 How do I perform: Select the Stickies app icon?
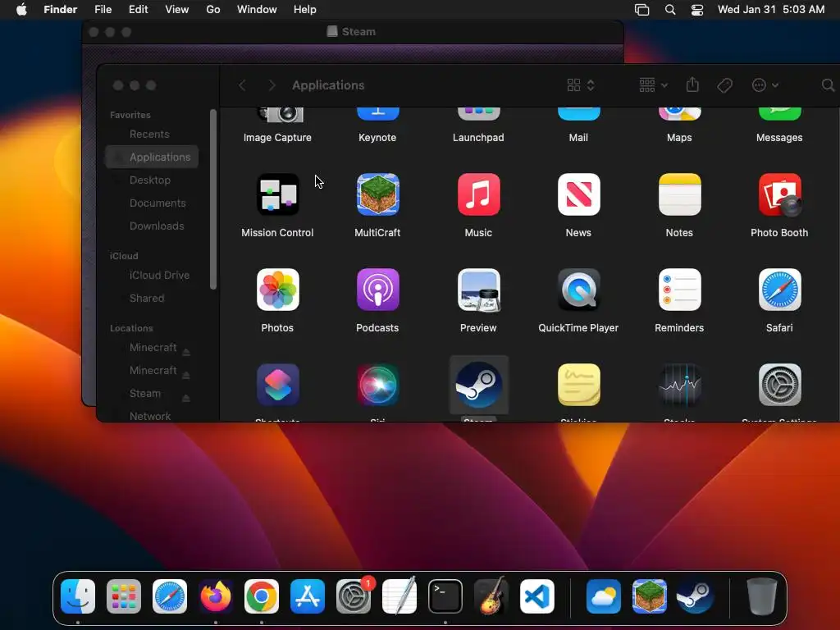point(578,386)
